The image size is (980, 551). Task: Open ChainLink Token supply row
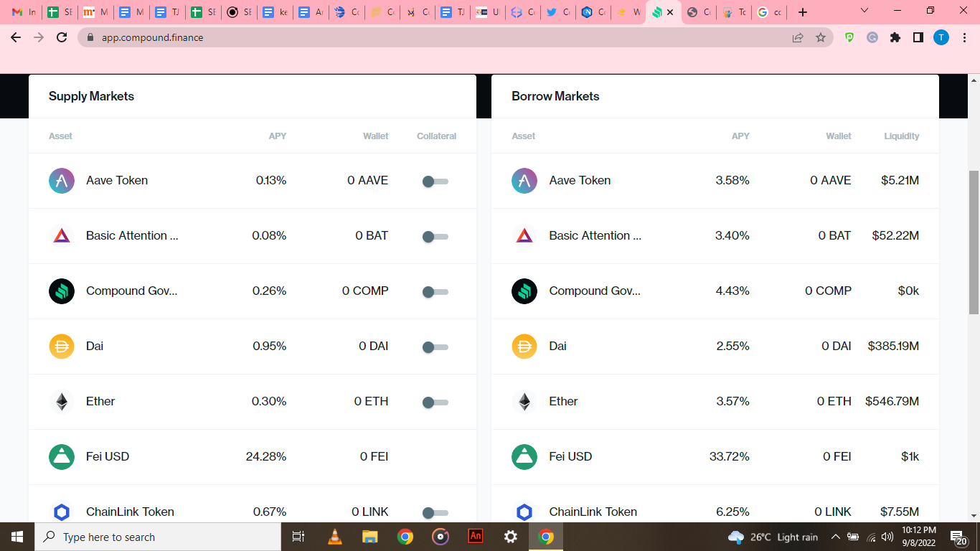click(253, 504)
